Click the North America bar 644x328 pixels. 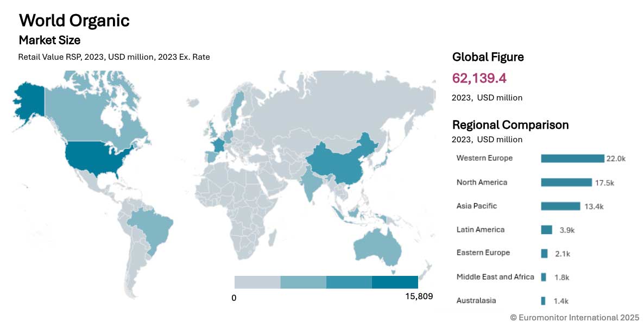(x=566, y=182)
